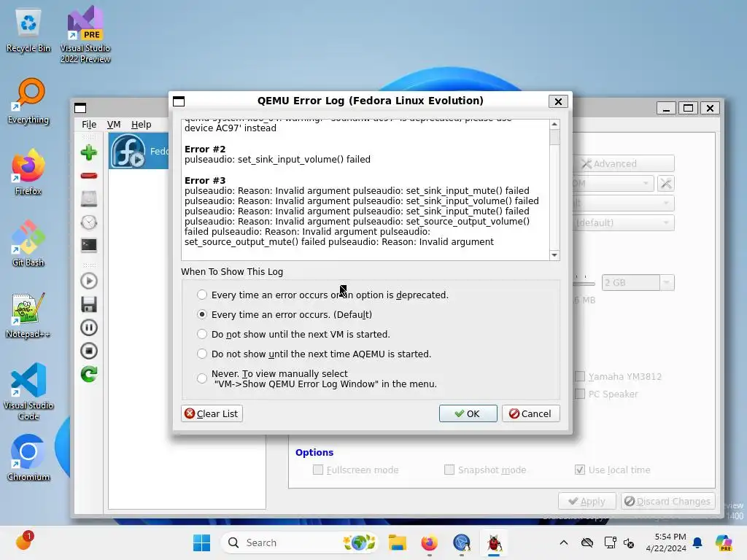Click the error log window menu icon

[x=179, y=101]
